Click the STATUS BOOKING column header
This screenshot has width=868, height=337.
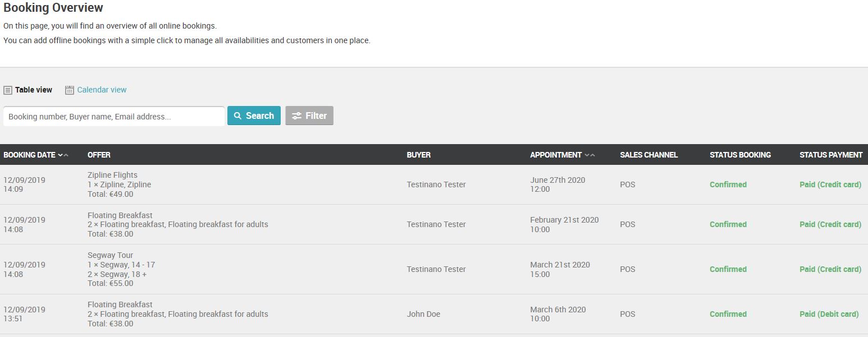click(x=741, y=155)
